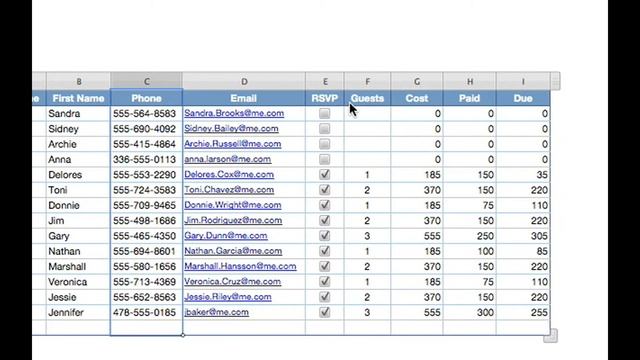Uncheck the RSVP box for Veronica
This screenshot has height=360, width=640.
[x=324, y=282]
